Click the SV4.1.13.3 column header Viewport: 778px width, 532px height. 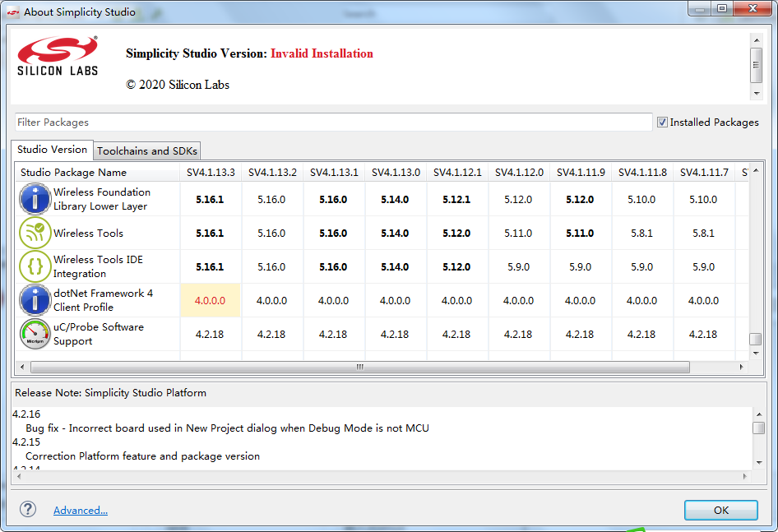pos(211,172)
